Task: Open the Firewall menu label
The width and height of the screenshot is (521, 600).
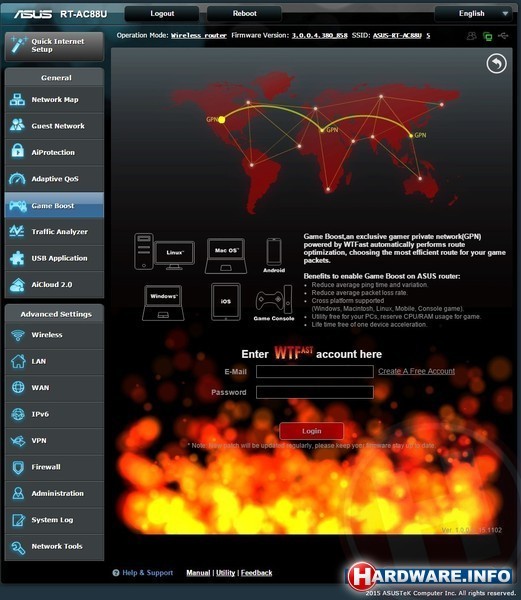Action: [x=46, y=467]
